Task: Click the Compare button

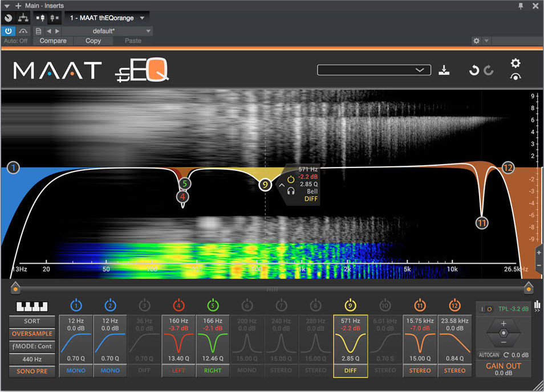Action: (x=53, y=41)
